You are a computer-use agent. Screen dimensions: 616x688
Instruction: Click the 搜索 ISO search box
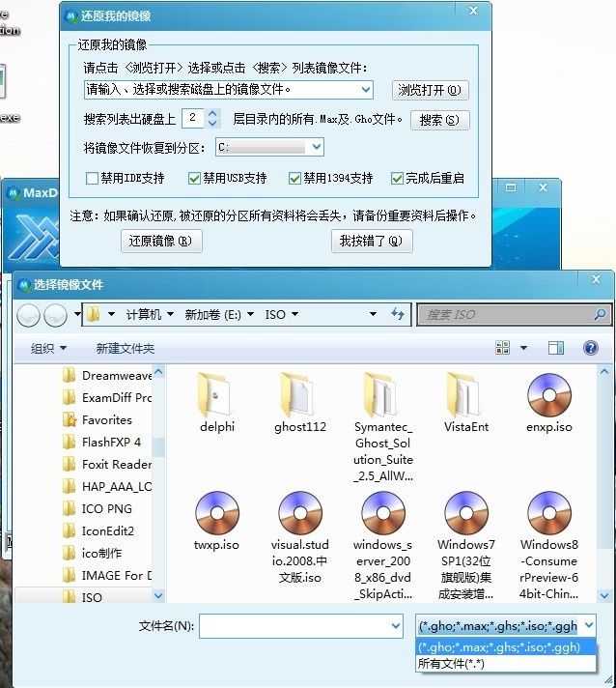coord(514,314)
